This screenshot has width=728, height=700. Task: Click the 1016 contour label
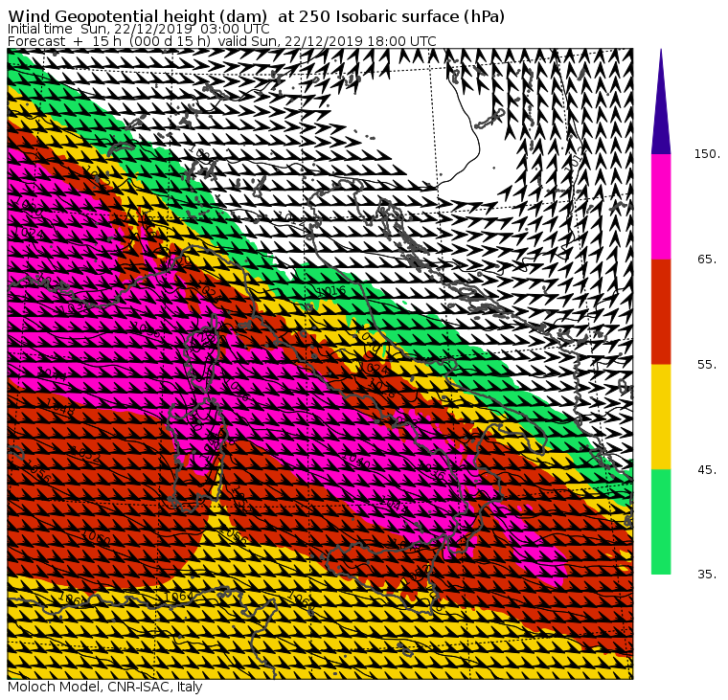[331, 291]
